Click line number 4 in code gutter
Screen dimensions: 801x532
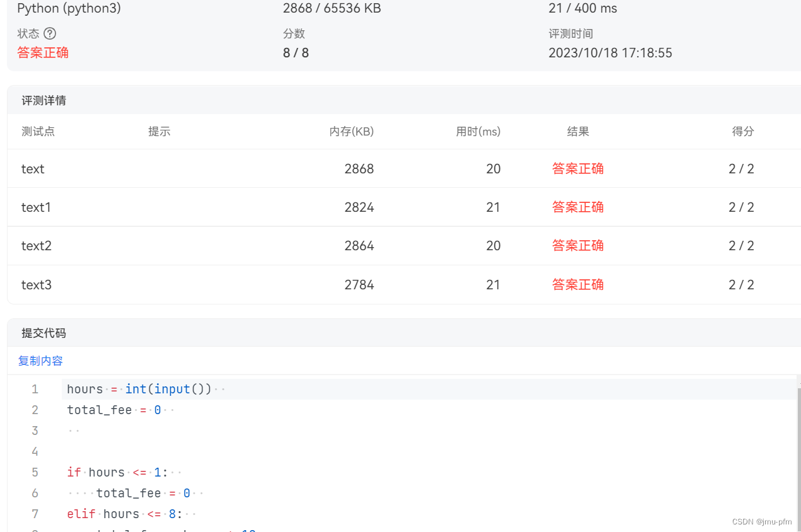(x=35, y=451)
